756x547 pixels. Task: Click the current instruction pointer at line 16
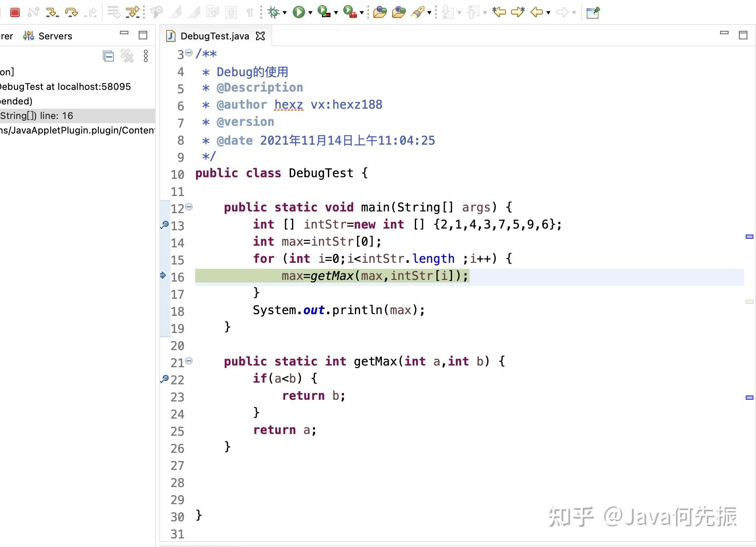163,275
